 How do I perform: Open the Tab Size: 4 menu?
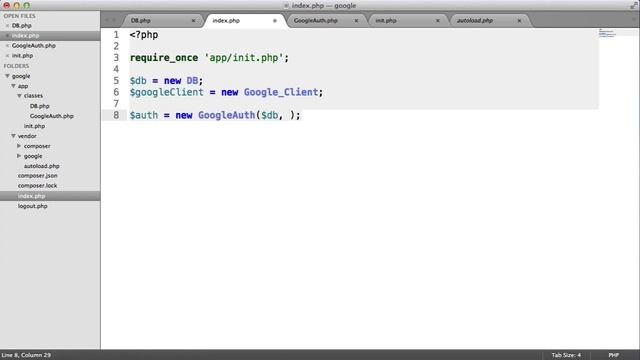pos(566,355)
